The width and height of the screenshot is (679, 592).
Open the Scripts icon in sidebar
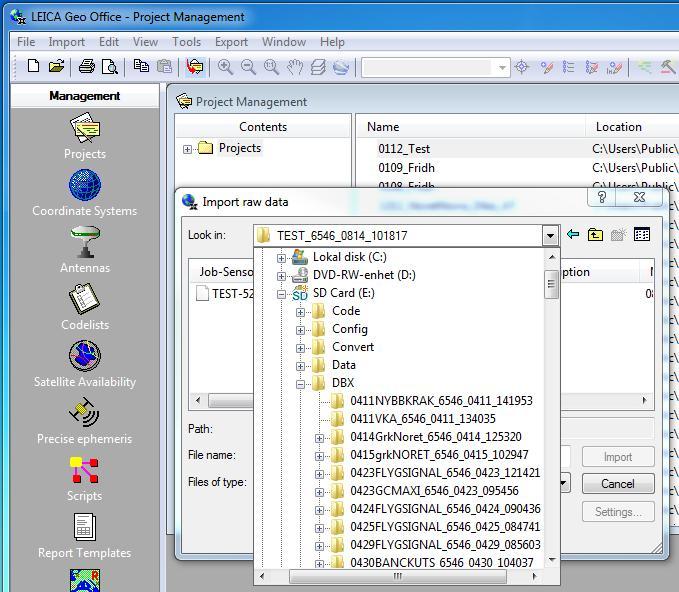coord(84,470)
